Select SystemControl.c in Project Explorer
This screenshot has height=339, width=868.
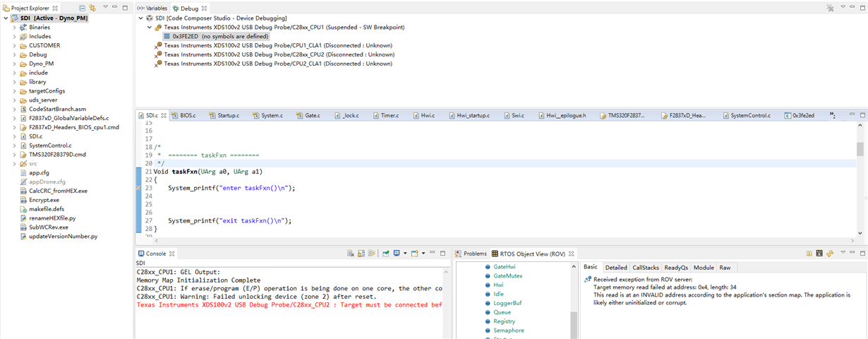pos(50,145)
